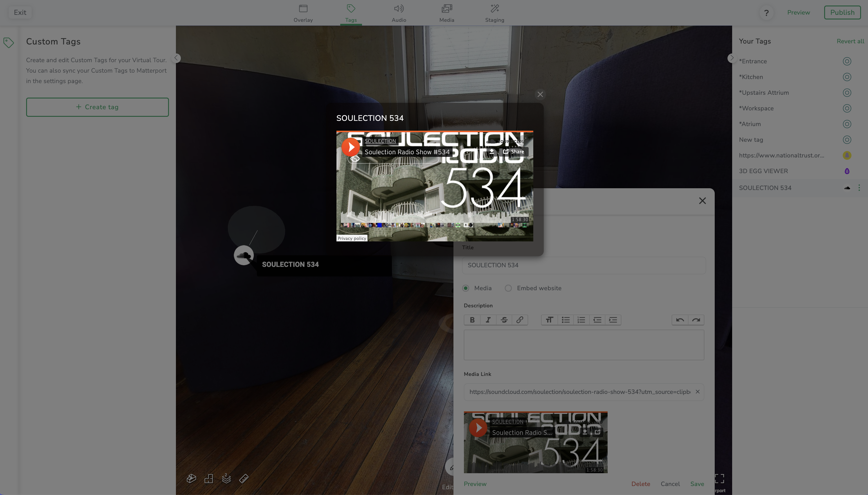Screen dimensions: 868x495
Task: Close the SOULECTION 534 media popup
Action: (540, 94)
